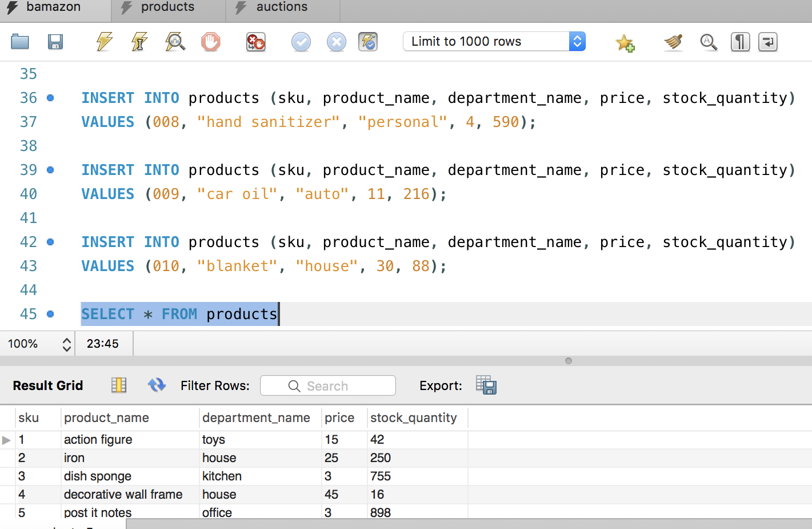Execute the query with lightning bolt icon
This screenshot has width=812, height=529.
[104, 42]
